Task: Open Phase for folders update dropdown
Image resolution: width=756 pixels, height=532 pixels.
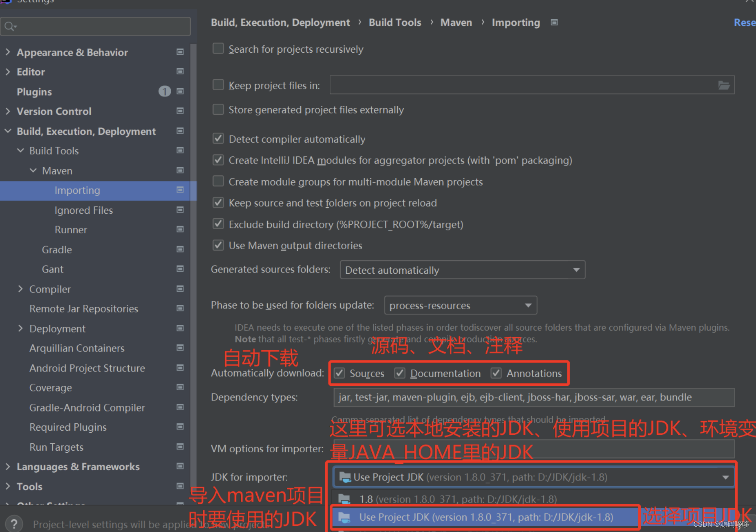Action: (x=461, y=306)
